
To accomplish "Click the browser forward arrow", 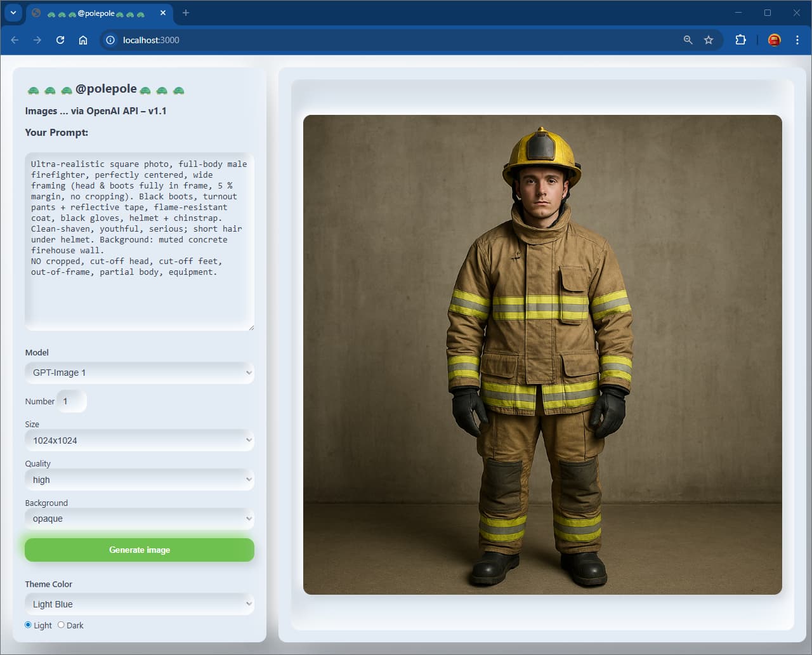I will (37, 40).
